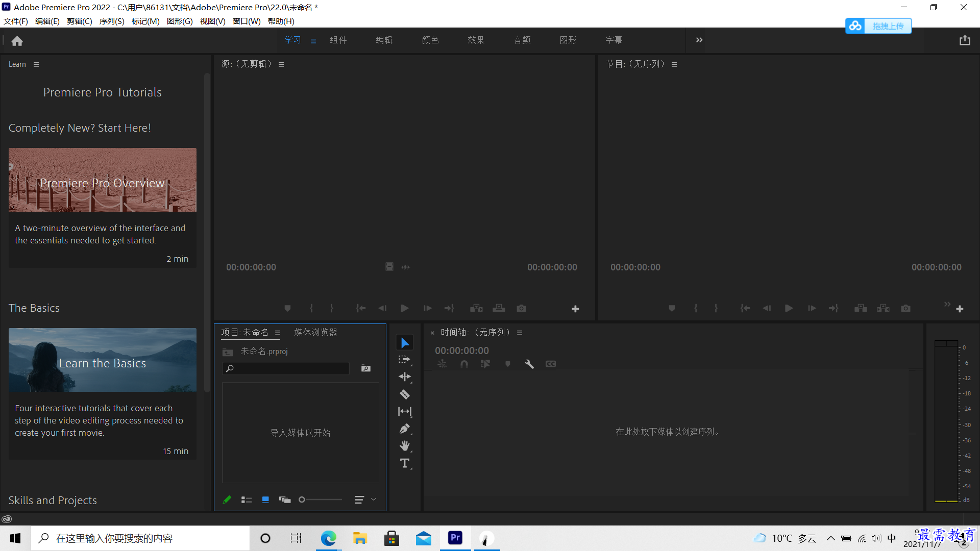Open the 文件(F) menu
This screenshot has height=551, width=980.
[x=16, y=21]
